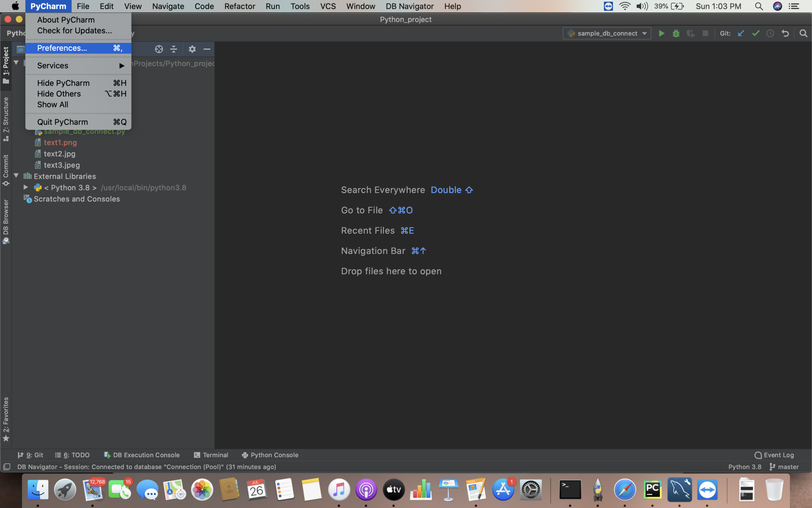Viewport: 812px width, 508px height.
Task: Open the DB Browser side tab
Action: 6,221
